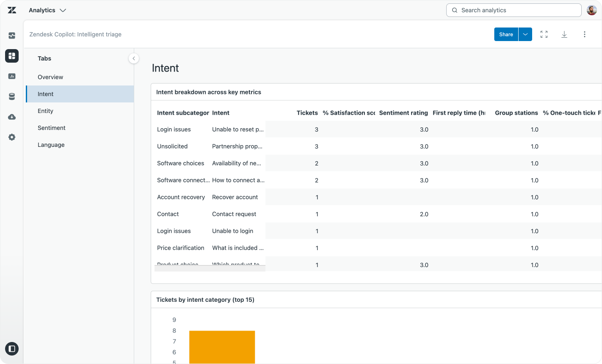This screenshot has width=602, height=364.
Task: Click the Availability of ne... intent cell
Action: pyautogui.click(x=237, y=163)
